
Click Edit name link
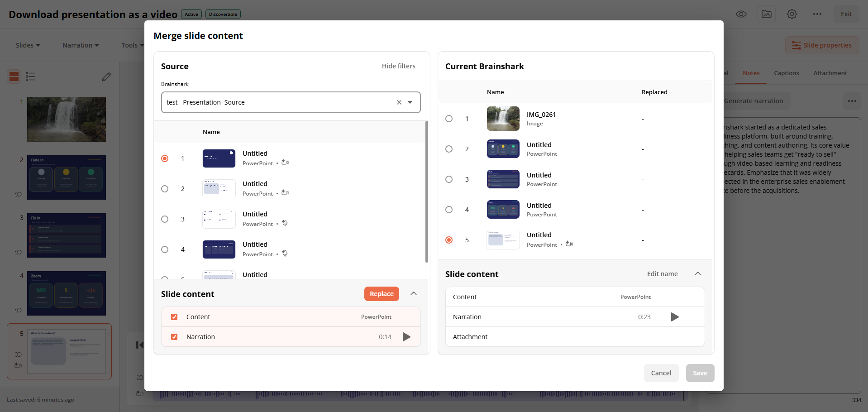(663, 274)
